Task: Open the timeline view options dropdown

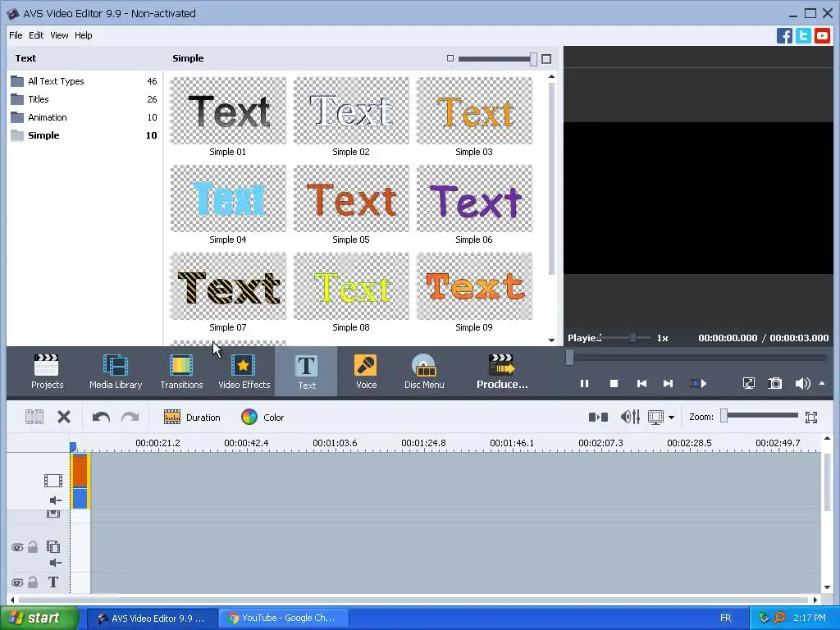Action: tap(671, 418)
